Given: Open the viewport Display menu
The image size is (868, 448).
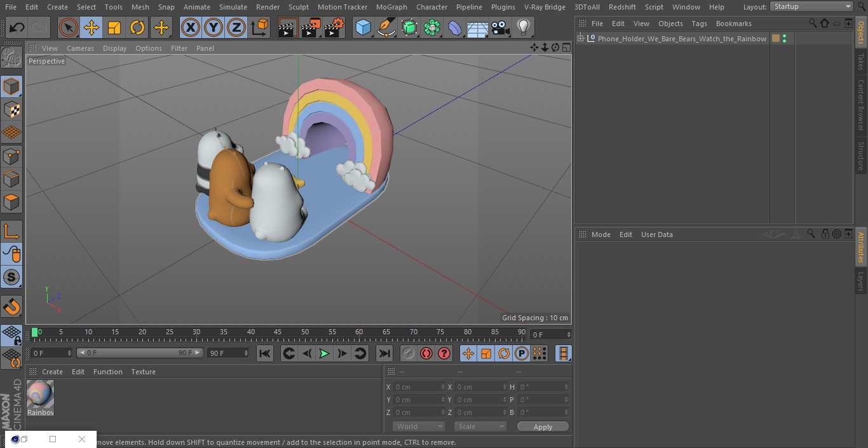Looking at the screenshot, I should pyautogui.click(x=114, y=48).
